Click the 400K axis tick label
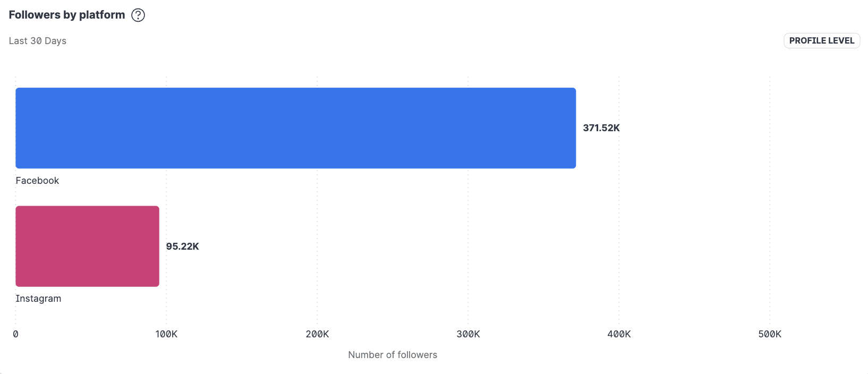This screenshot has height=374, width=868. click(x=619, y=334)
